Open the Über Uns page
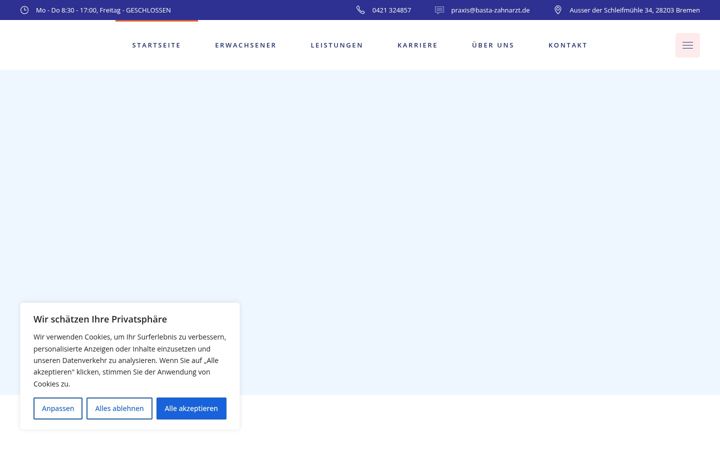Screen dimensions: 720x450 (x=493, y=45)
